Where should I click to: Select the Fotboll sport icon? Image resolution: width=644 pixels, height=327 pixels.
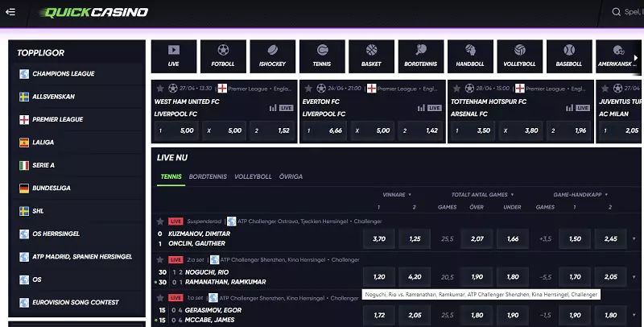tap(223, 55)
